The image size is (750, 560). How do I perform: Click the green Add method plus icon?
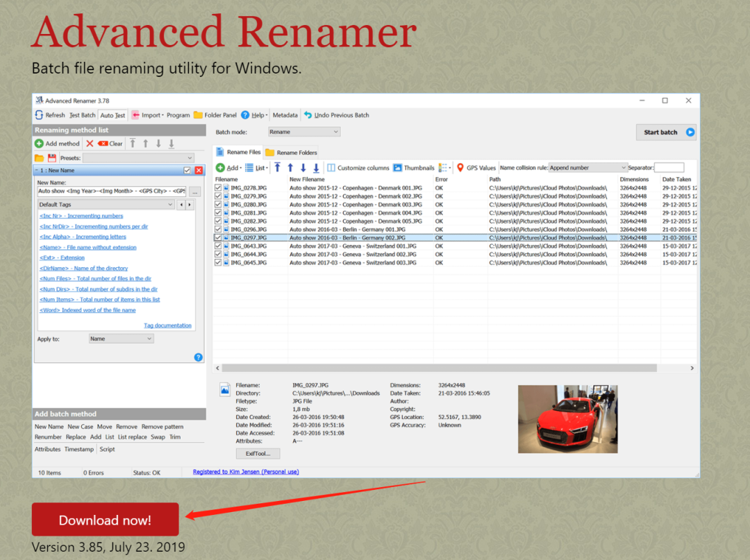[39, 144]
